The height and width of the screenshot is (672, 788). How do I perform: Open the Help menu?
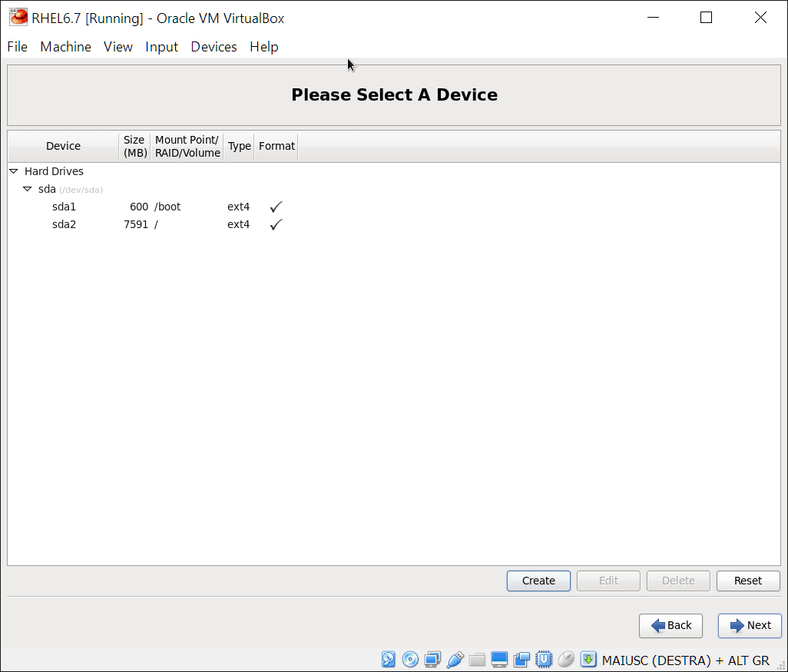pos(264,47)
